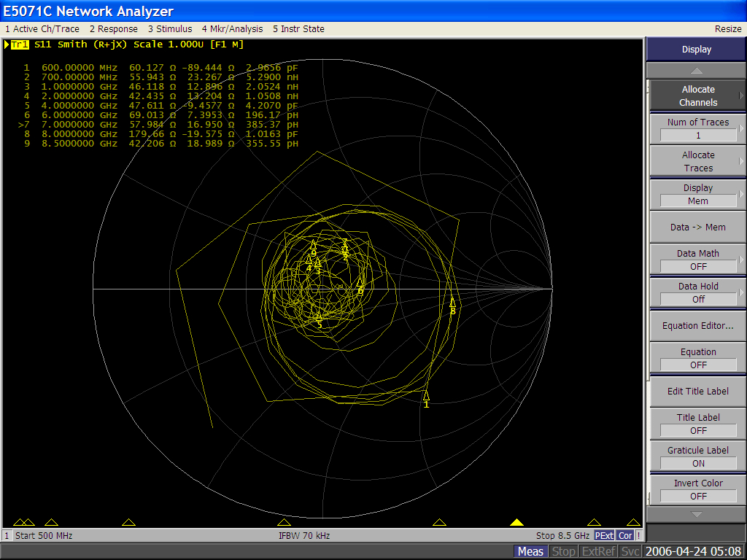
Task: Open the 5 Instr State menu
Action: [x=298, y=29]
